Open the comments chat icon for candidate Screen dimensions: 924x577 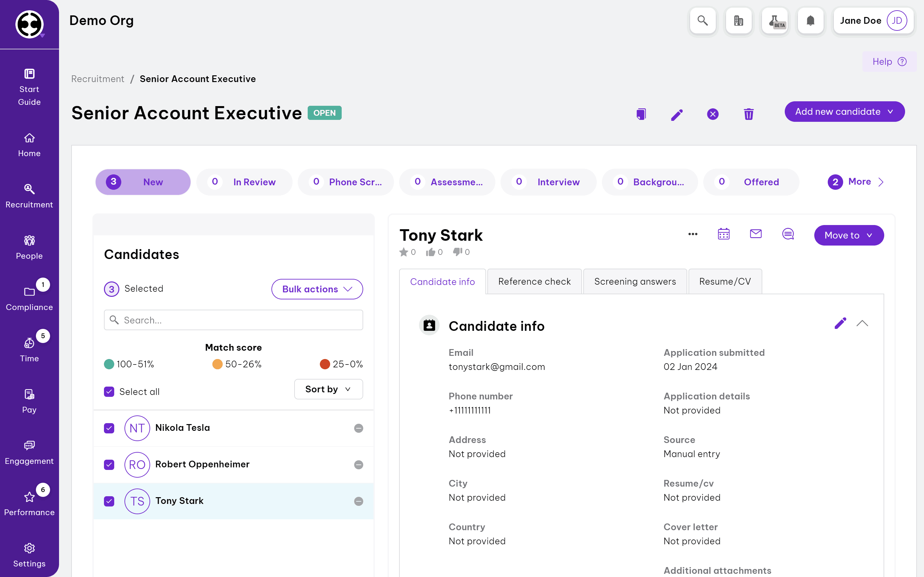[x=788, y=234]
